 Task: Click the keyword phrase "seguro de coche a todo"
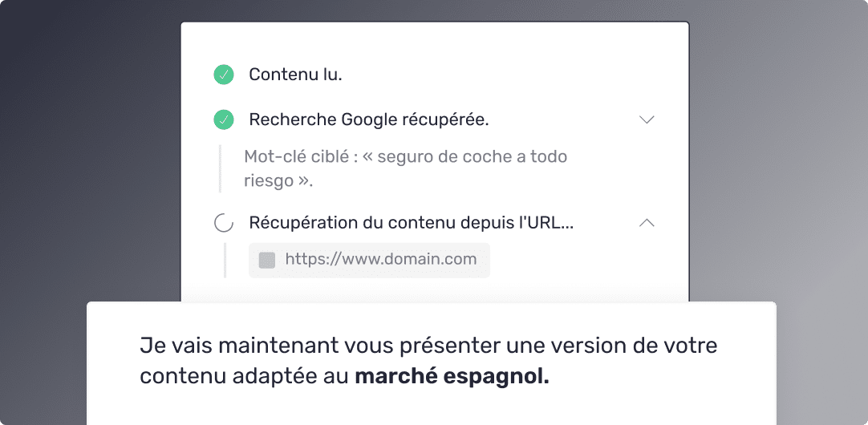(x=472, y=156)
